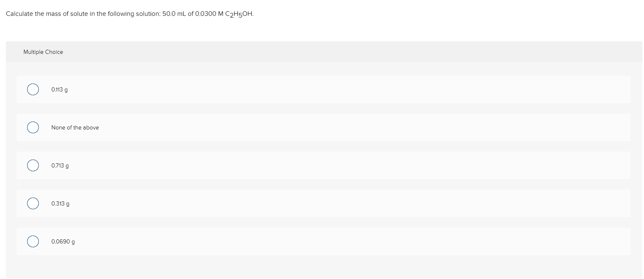Click the chemical formula C2H5OH in the question
Viewport: 644px width, 279px height.
coord(239,14)
